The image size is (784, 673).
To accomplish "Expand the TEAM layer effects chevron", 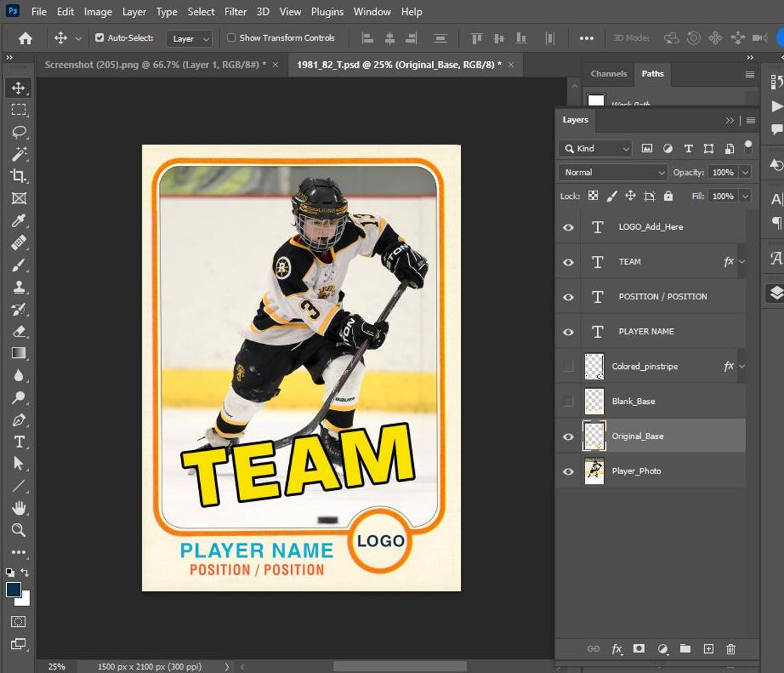I will coord(739,261).
